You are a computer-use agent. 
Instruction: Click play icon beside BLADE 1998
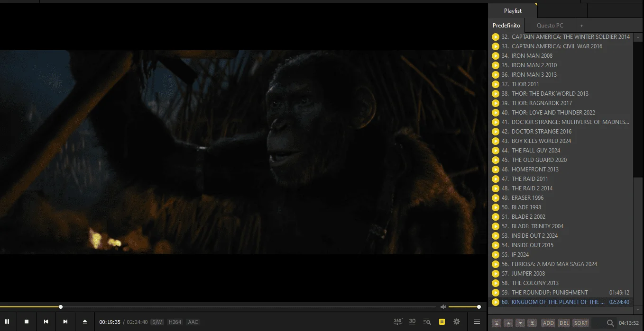(x=496, y=207)
